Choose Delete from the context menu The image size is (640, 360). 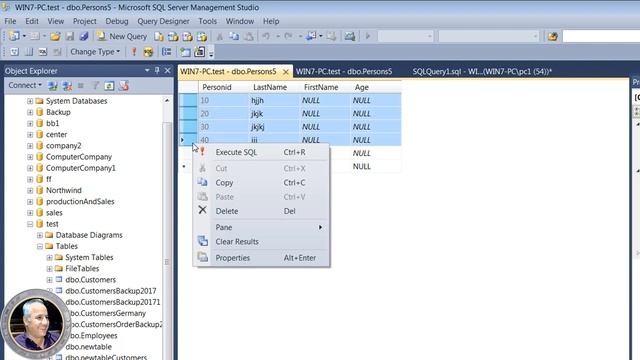(x=261, y=211)
